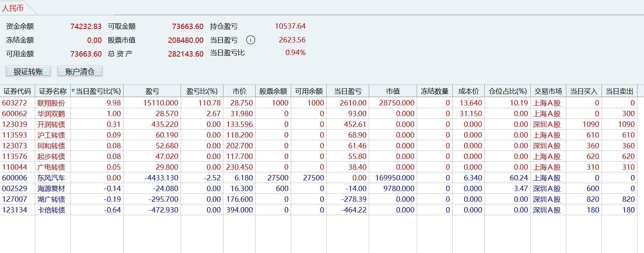Screen dimensions: 644x253
Task: Sort by 证券代码 column header
Action: 17,91
